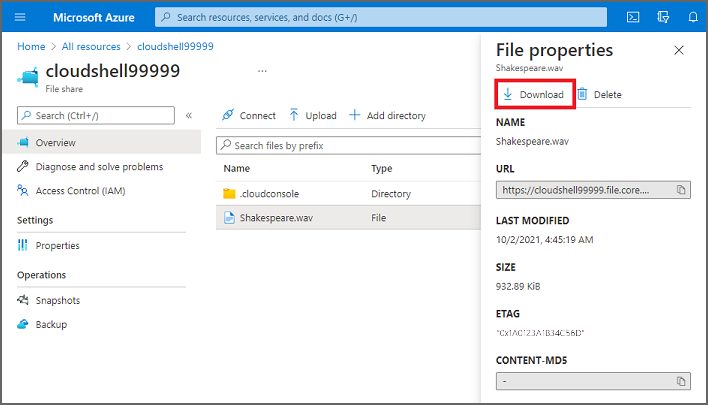Sort by the Name column header

click(x=237, y=168)
